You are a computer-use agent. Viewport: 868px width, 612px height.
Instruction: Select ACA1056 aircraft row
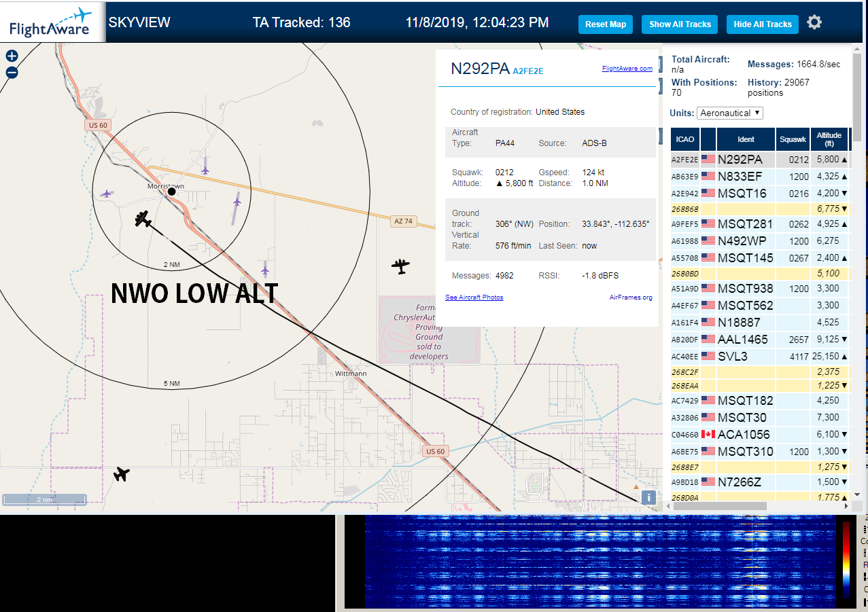coord(759,434)
